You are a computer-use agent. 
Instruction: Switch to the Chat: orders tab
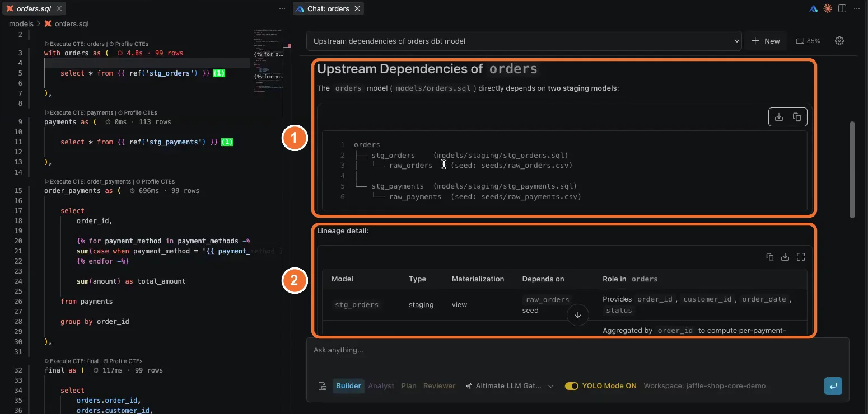tap(329, 8)
